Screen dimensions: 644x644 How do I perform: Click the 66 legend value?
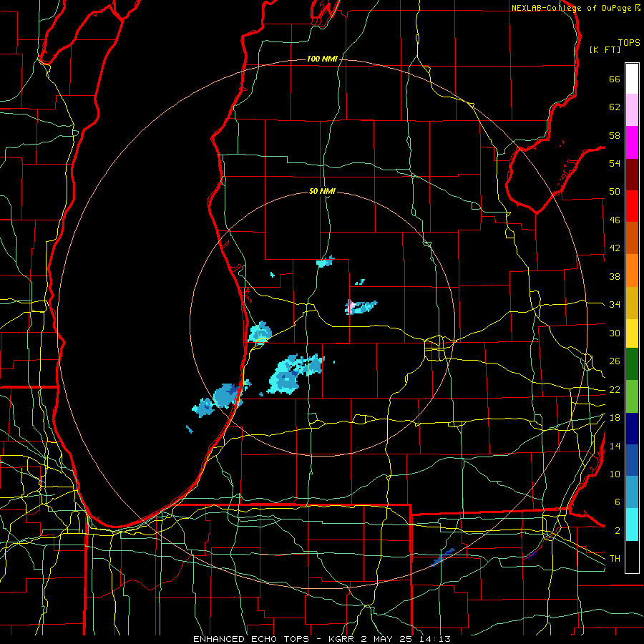tap(615, 79)
